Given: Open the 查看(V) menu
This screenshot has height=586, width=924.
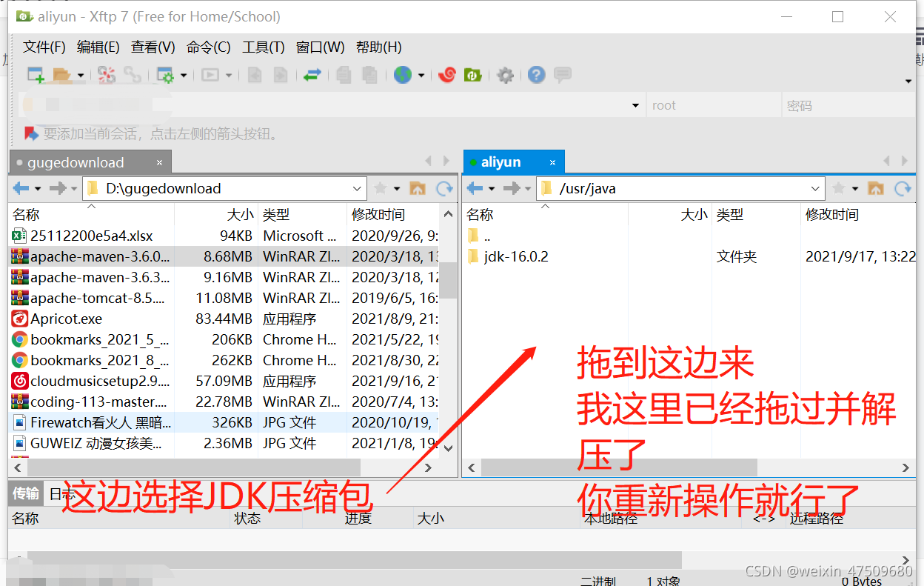Looking at the screenshot, I should [x=153, y=47].
